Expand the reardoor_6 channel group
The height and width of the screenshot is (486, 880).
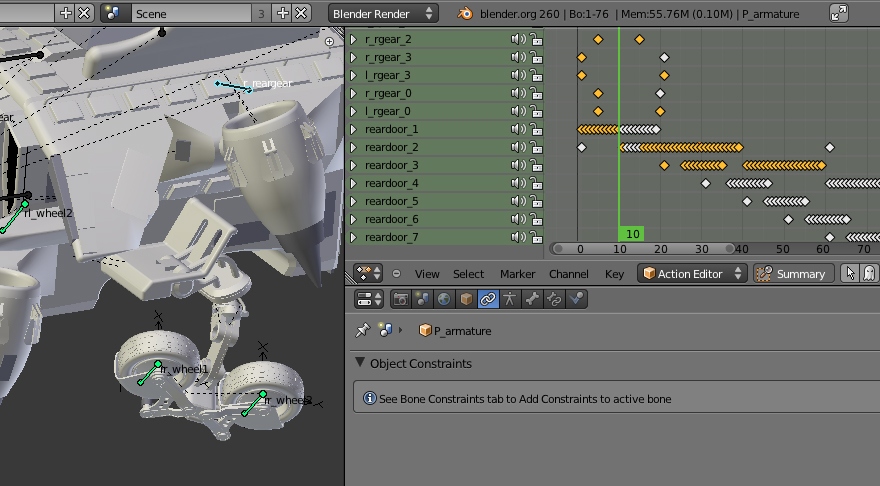354,219
